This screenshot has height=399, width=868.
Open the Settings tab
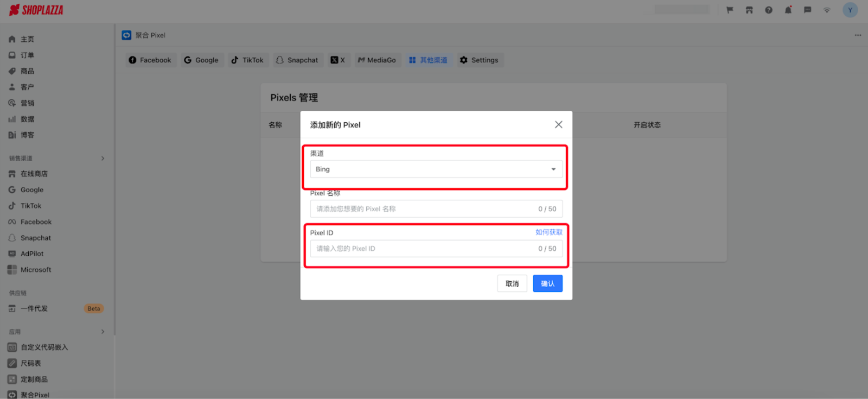pos(479,60)
